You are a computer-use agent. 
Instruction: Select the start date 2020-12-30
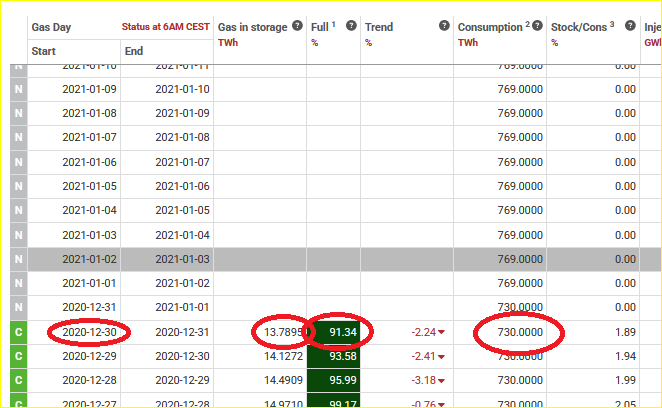(89, 332)
